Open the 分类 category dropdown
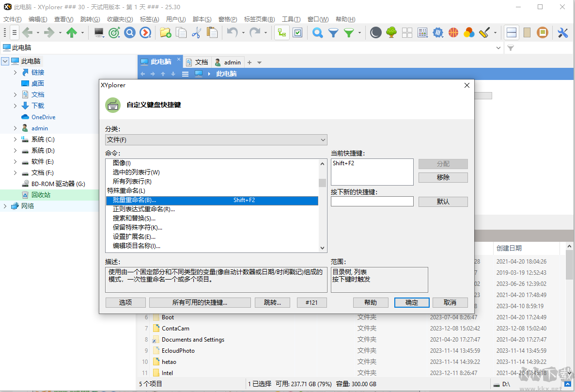 click(x=216, y=140)
